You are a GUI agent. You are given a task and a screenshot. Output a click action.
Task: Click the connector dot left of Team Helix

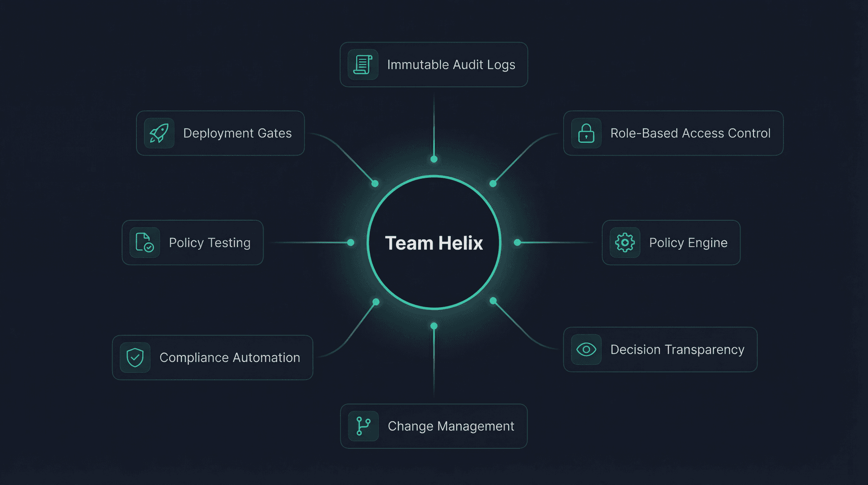[x=352, y=242]
